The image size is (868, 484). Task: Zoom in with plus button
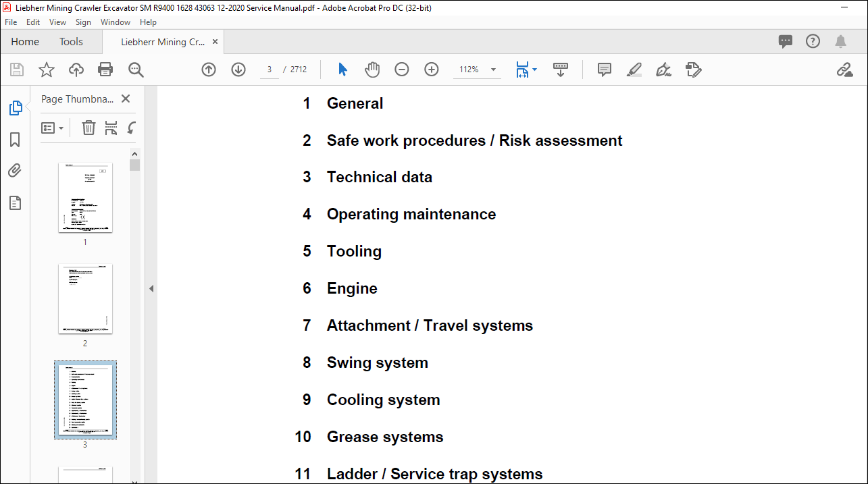tap(432, 70)
